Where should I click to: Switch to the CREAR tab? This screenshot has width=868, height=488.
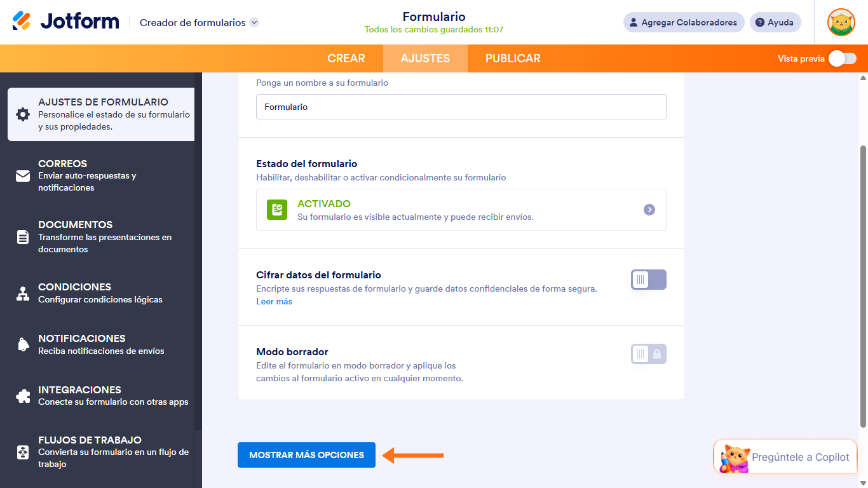pyautogui.click(x=347, y=58)
